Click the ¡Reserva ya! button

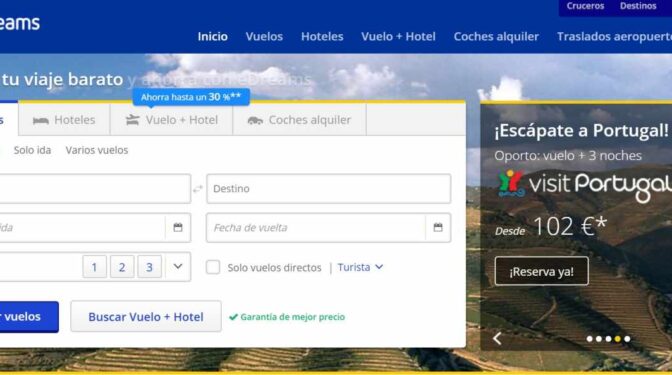coord(542,271)
